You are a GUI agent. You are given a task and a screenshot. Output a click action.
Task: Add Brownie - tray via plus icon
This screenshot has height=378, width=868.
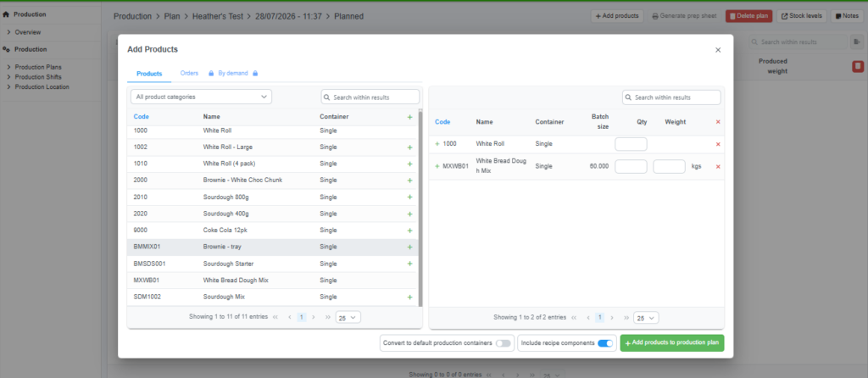(x=409, y=247)
